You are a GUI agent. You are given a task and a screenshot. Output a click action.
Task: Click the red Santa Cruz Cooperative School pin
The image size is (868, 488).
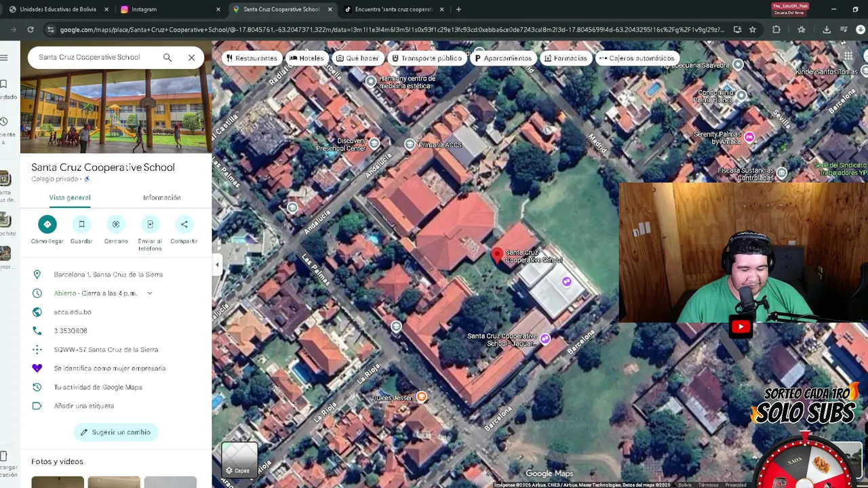coord(497,255)
